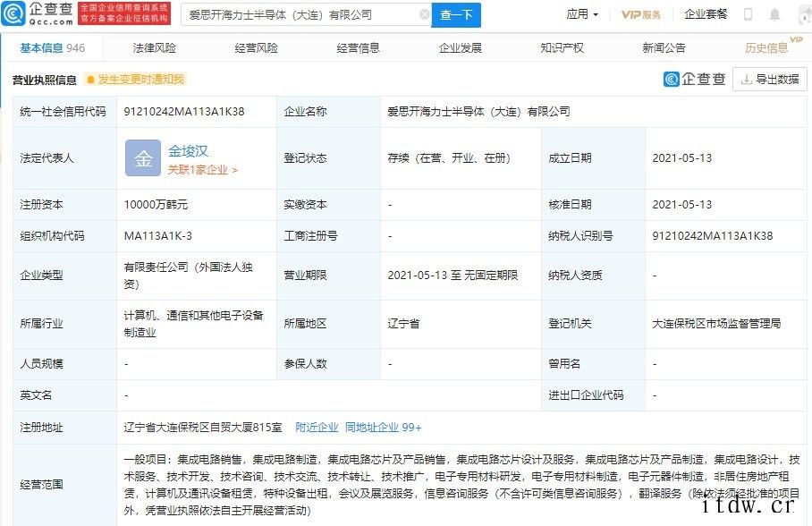Click 导出数据 export button
Viewport: 812px width, 526px height.
[770, 80]
